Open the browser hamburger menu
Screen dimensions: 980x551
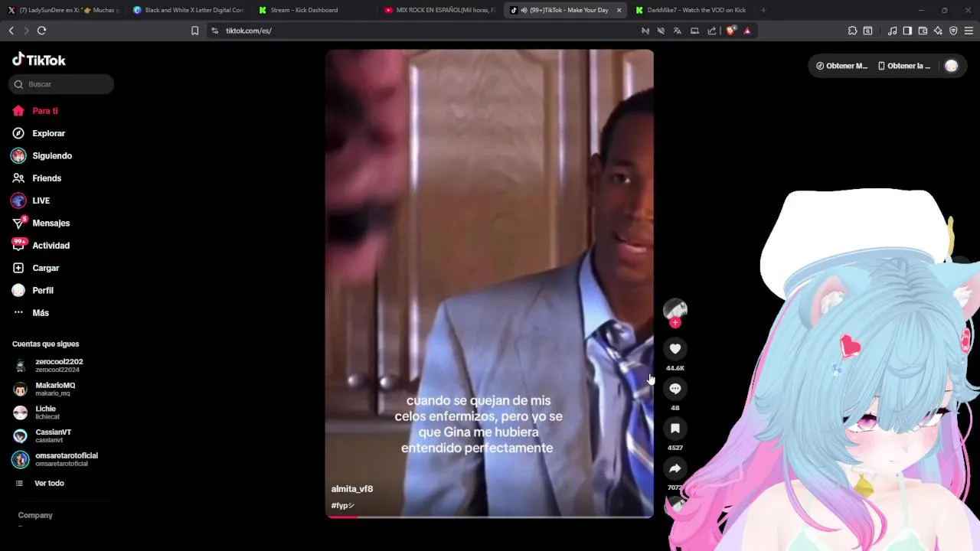969,31
